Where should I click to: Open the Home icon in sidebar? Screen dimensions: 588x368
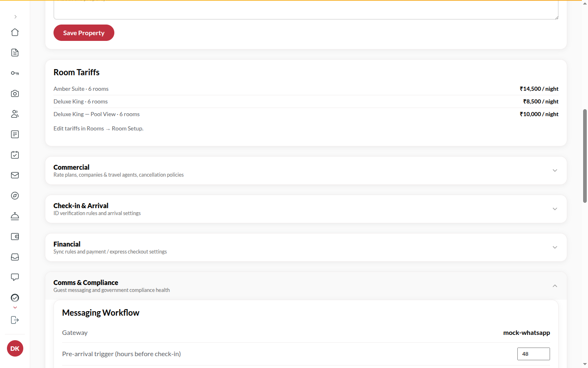(15, 32)
